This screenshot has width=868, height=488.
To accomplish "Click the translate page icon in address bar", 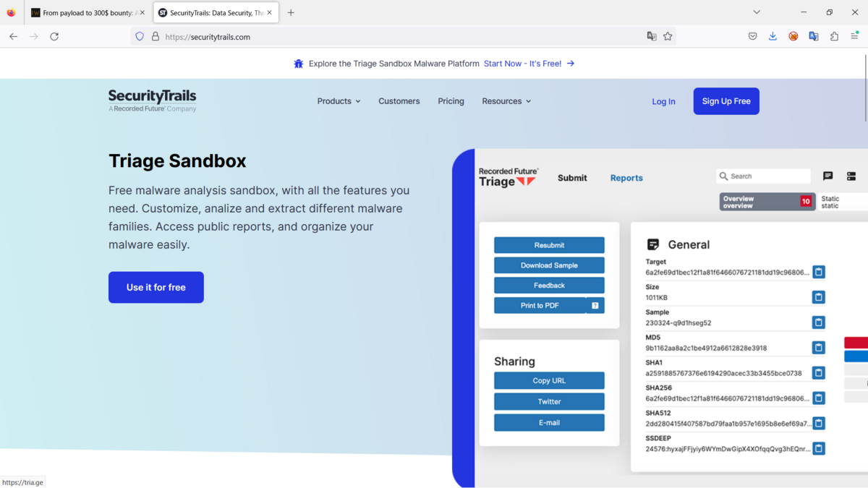I will click(x=652, y=36).
